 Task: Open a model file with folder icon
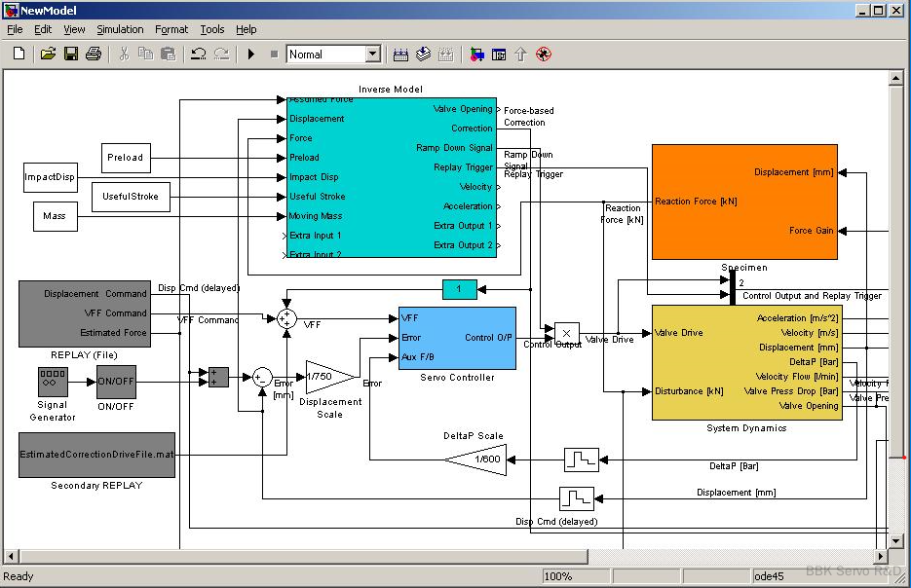[48, 55]
